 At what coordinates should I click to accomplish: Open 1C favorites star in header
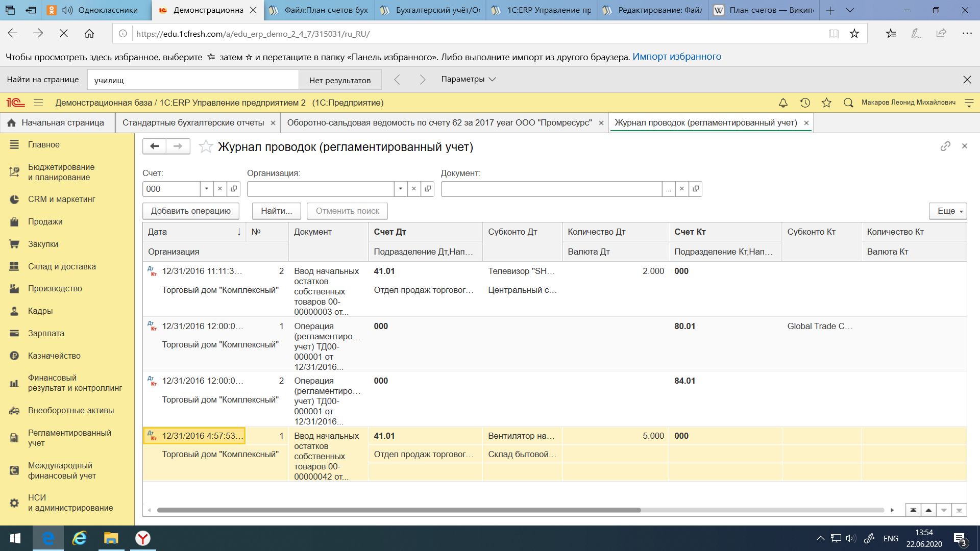[x=827, y=103]
